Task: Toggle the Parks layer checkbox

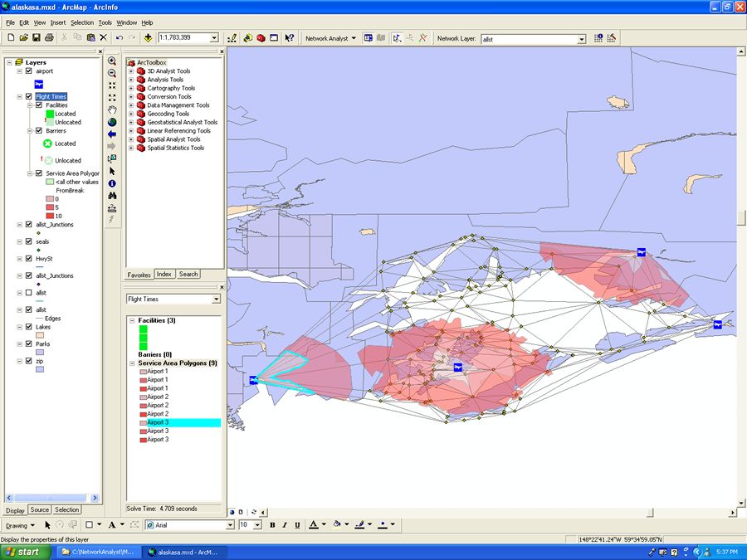Action: pyautogui.click(x=29, y=343)
